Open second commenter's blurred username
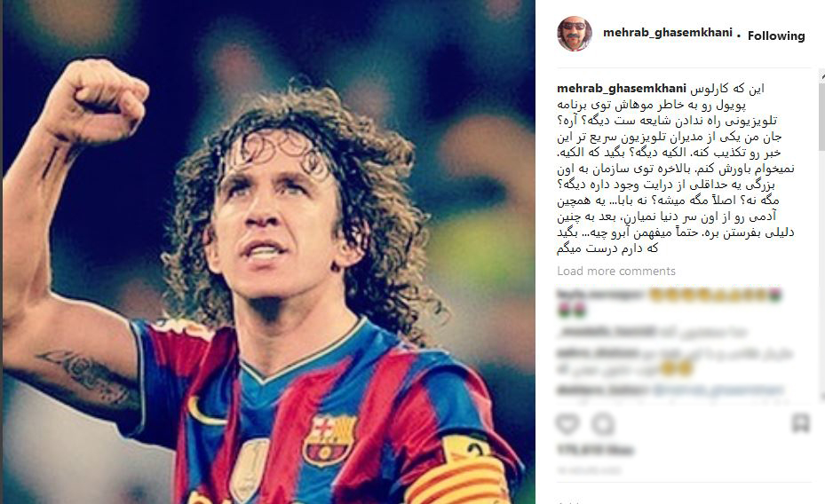This screenshot has height=504, width=825. pos(607,332)
